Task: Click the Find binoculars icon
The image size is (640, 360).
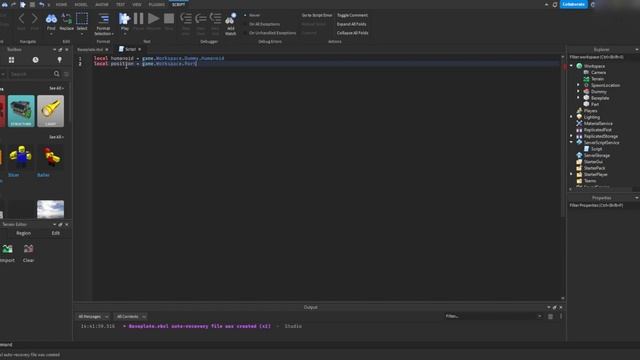Action: (51, 19)
